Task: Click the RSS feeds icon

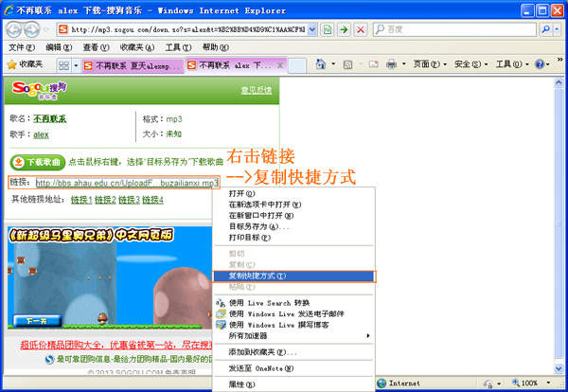Action: (x=347, y=64)
